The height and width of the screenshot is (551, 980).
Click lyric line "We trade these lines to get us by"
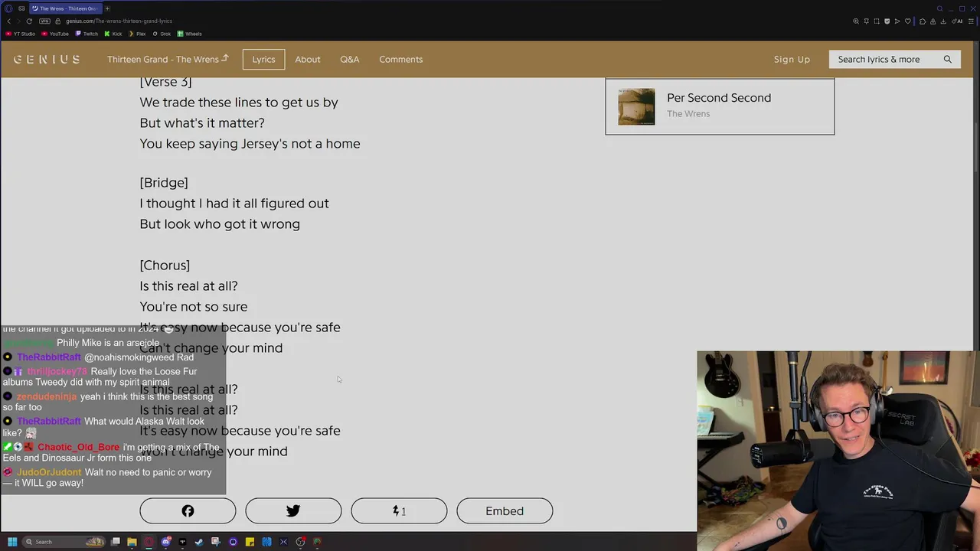tap(239, 102)
